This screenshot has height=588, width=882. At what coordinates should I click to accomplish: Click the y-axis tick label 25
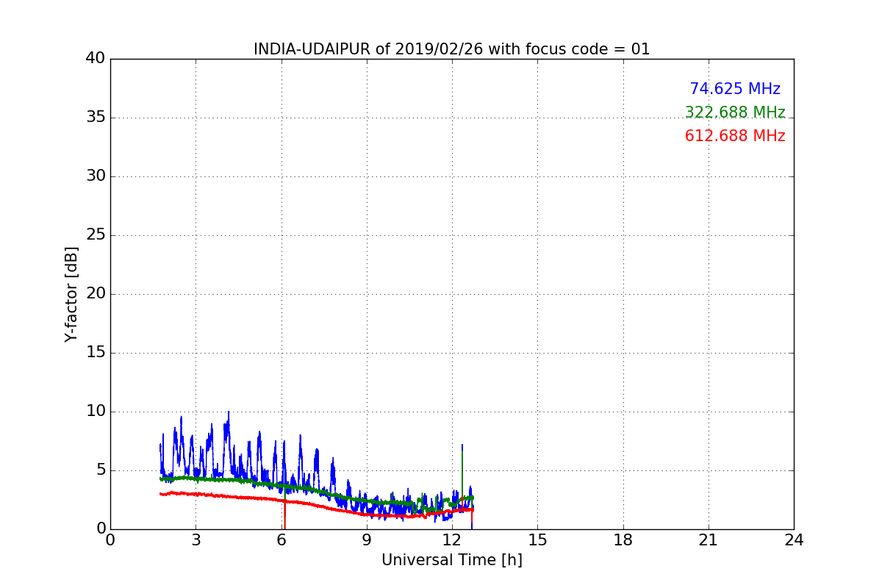[95, 235]
